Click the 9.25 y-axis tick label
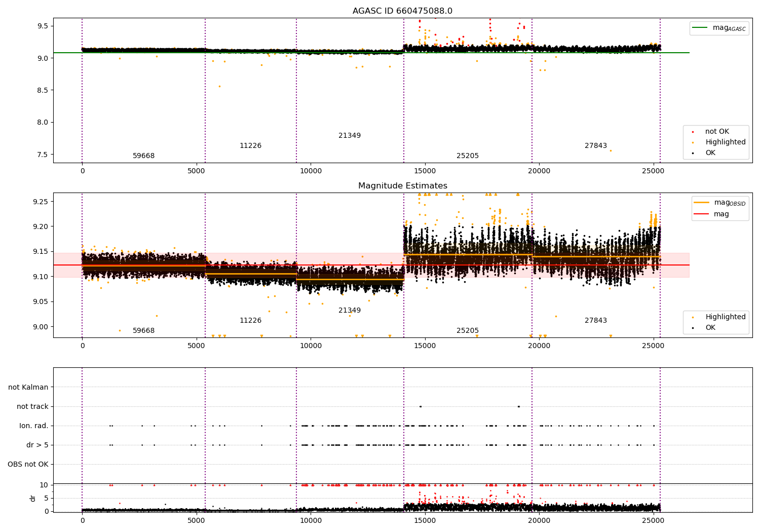Screen dimensions: 760x532 tap(41, 202)
